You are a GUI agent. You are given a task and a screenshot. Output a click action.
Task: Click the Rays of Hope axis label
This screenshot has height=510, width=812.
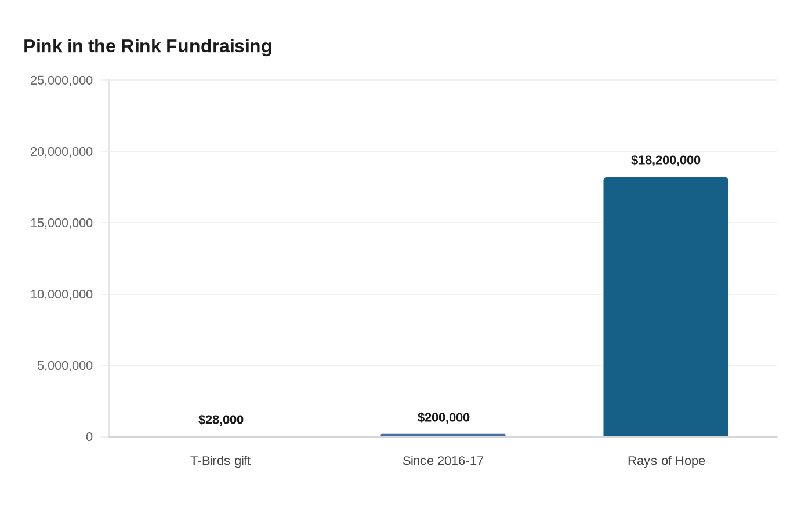(666, 461)
